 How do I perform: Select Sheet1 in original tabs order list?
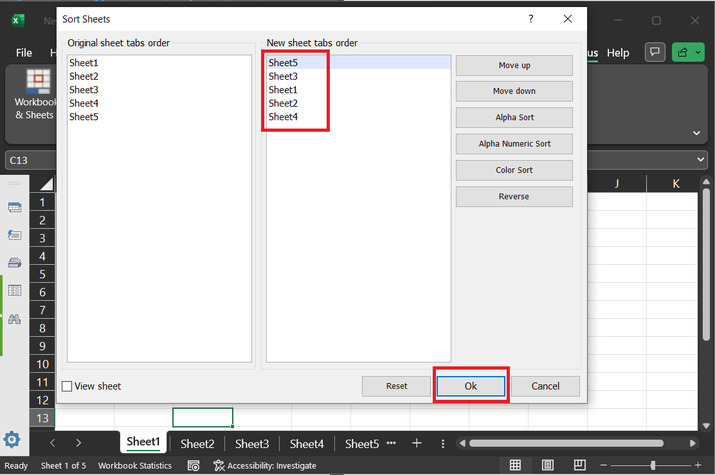[159, 62]
